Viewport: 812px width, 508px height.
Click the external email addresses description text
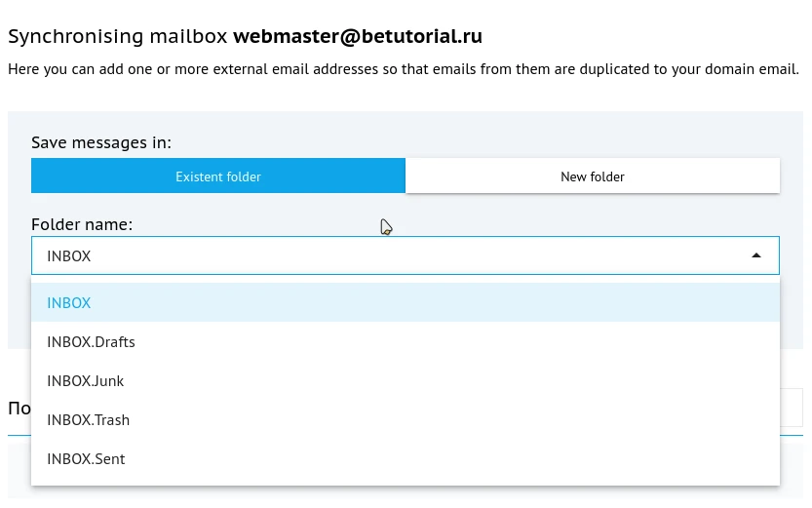[404, 69]
